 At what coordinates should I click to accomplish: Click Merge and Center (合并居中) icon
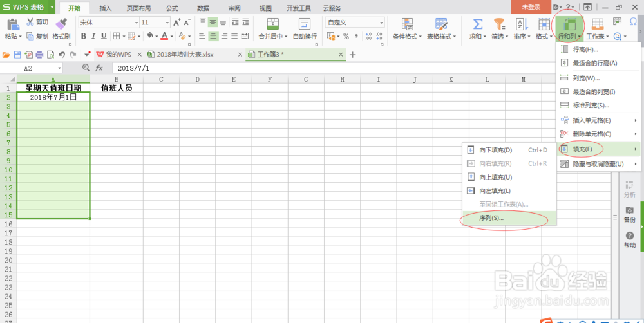(272, 24)
